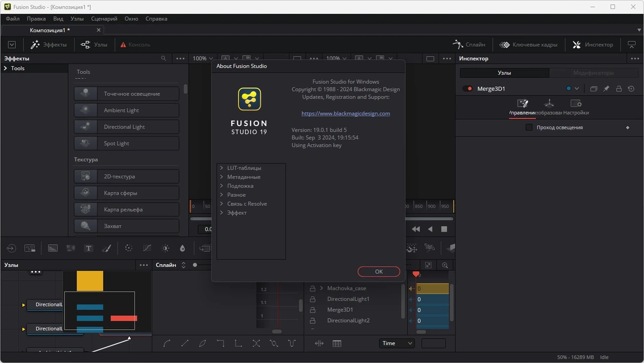Click keyframe diamond next to Проход освещения

coord(628,128)
